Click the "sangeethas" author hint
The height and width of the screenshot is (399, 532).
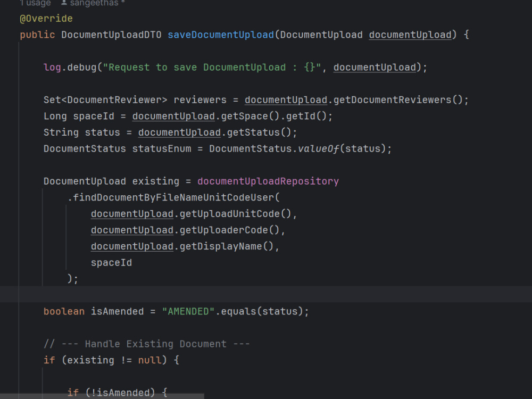click(94, 3)
